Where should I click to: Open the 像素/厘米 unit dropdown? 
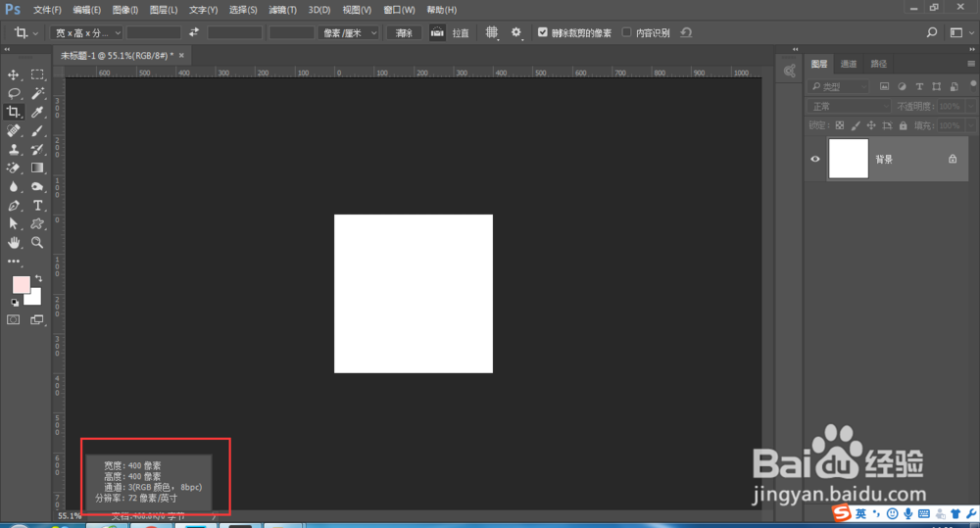(349, 32)
